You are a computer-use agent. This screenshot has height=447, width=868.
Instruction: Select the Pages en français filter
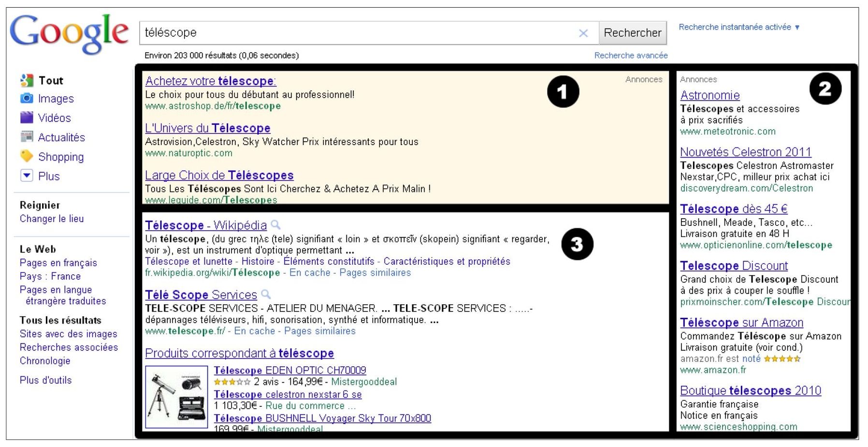pos(58,263)
